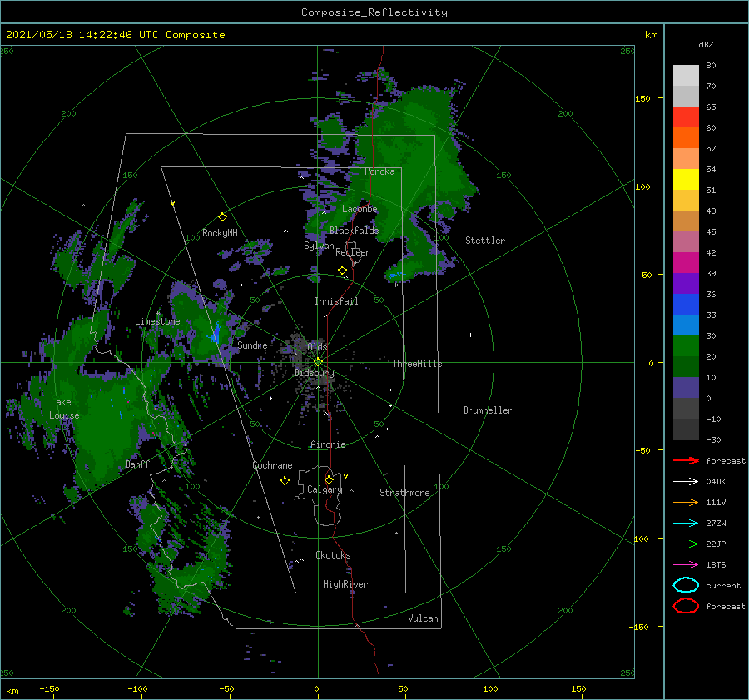Image resolution: width=749 pixels, height=700 pixels.
Task: Click the Ponoka town label
Action: coord(379,171)
